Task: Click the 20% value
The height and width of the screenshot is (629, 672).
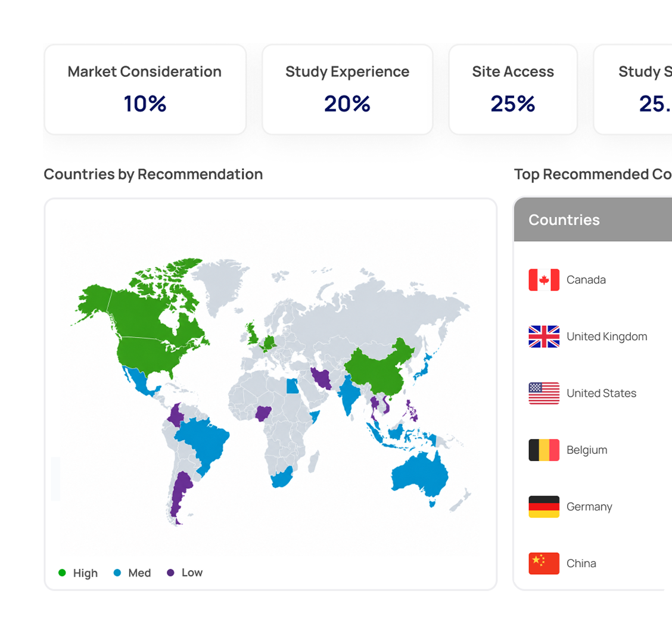Action: click(x=347, y=104)
